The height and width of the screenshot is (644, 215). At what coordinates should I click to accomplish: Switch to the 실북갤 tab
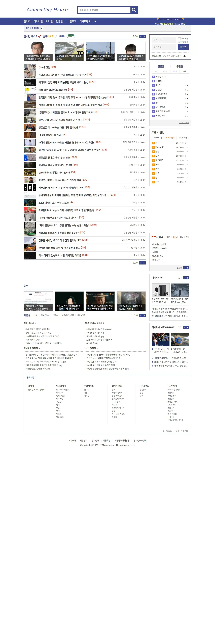[161, 66]
